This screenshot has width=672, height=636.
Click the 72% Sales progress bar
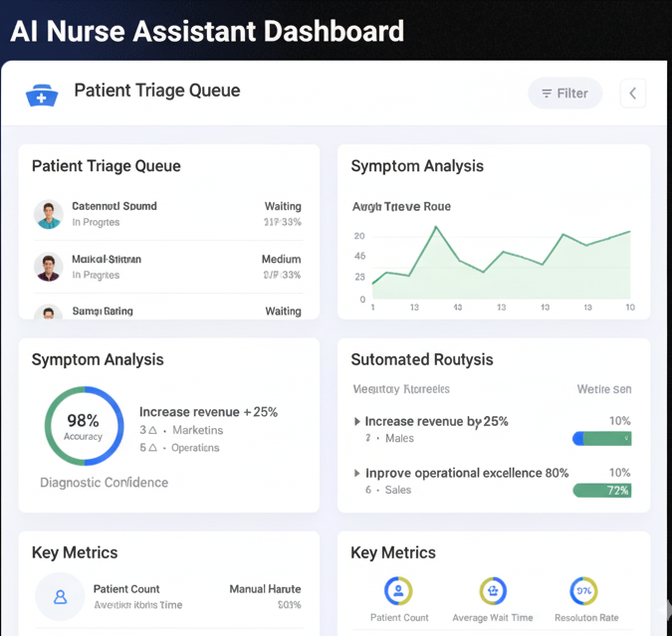[x=601, y=490]
